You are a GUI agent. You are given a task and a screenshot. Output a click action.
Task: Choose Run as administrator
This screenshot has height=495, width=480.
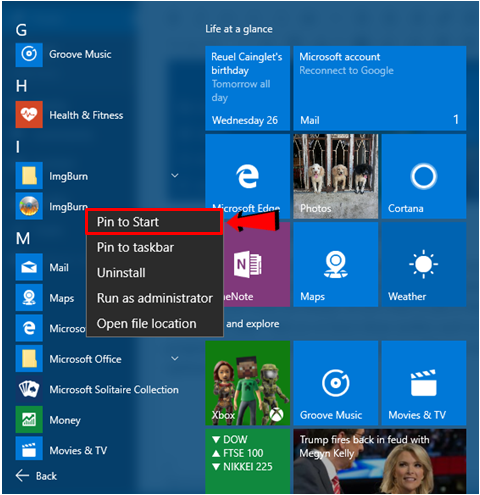point(154,298)
